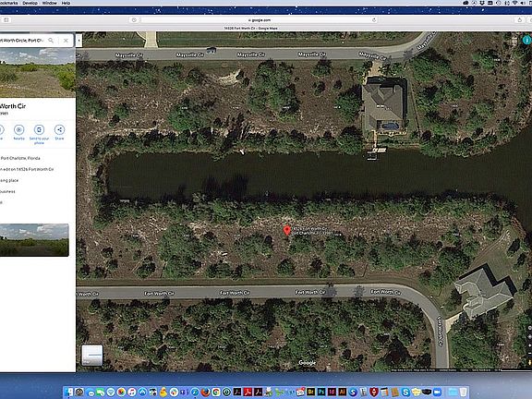Open Chrome from the dock

[x=216, y=392]
